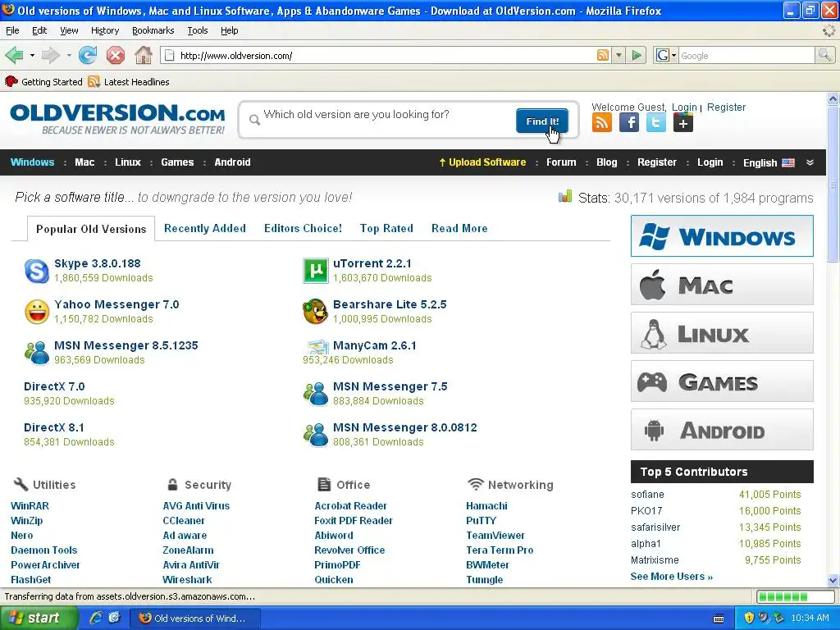The image size is (840, 630).
Task: Go to the Home page icon
Action: [x=143, y=55]
